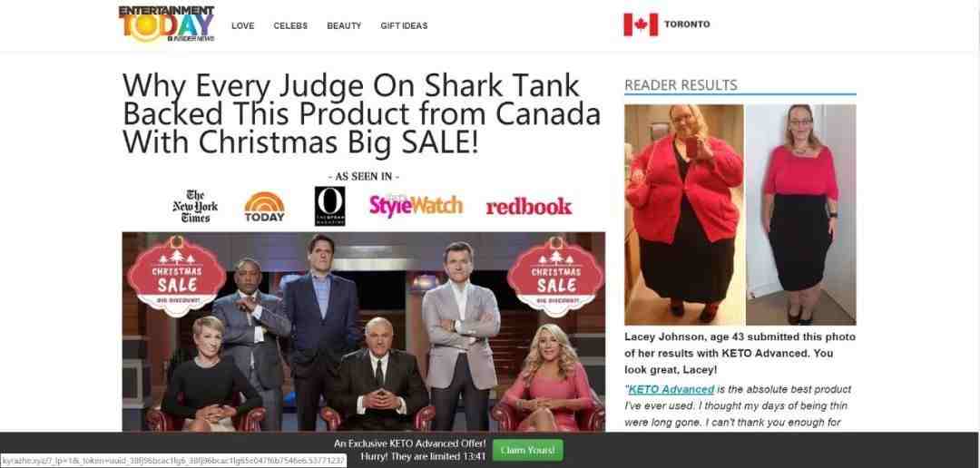Follow the KETO Advanced testimonial link
Image resolution: width=980 pixels, height=468 pixels.
click(x=671, y=389)
